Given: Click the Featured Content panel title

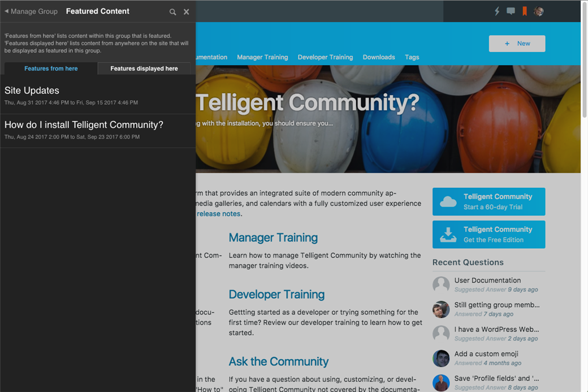Looking at the screenshot, I should point(97,11).
